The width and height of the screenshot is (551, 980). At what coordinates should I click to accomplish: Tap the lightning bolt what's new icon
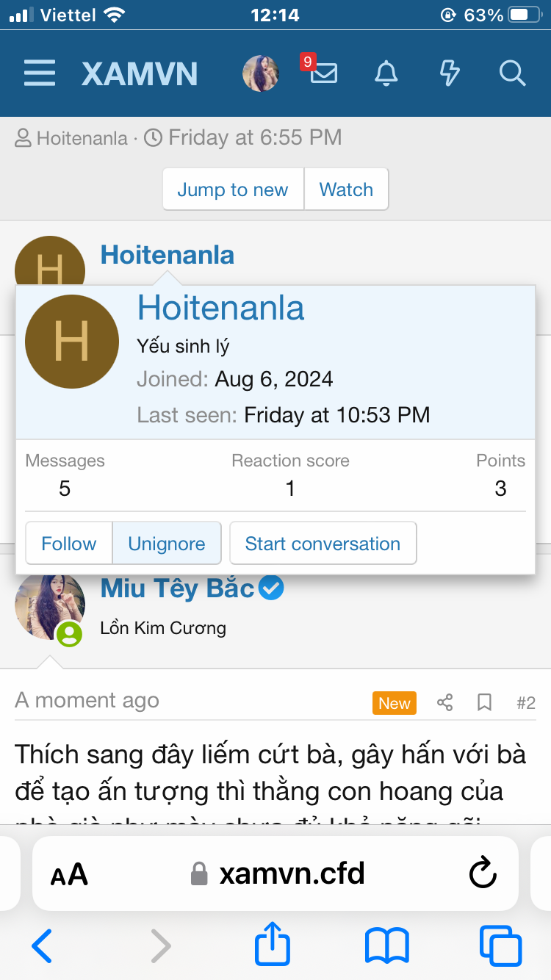point(449,73)
